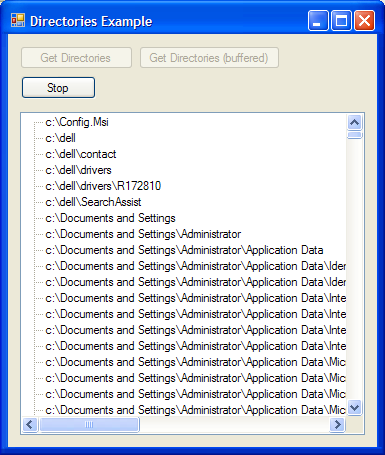Maximize the Directories Example window

(x=341, y=21)
